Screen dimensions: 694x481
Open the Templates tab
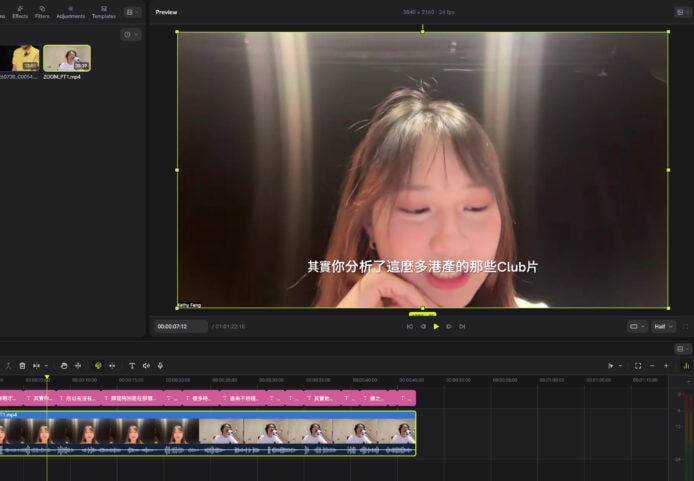[x=104, y=12]
